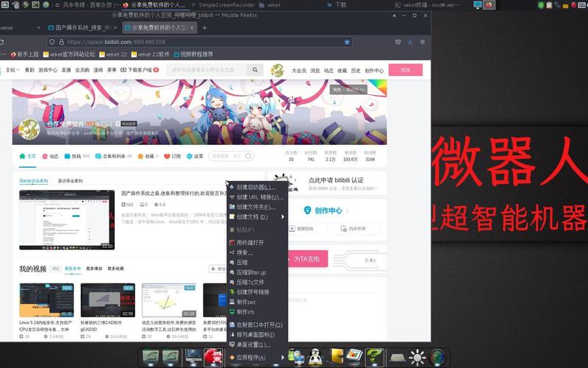Close the 分享免费软件的个人空间 tab
This screenshot has height=368, width=588.
pos(192,28)
